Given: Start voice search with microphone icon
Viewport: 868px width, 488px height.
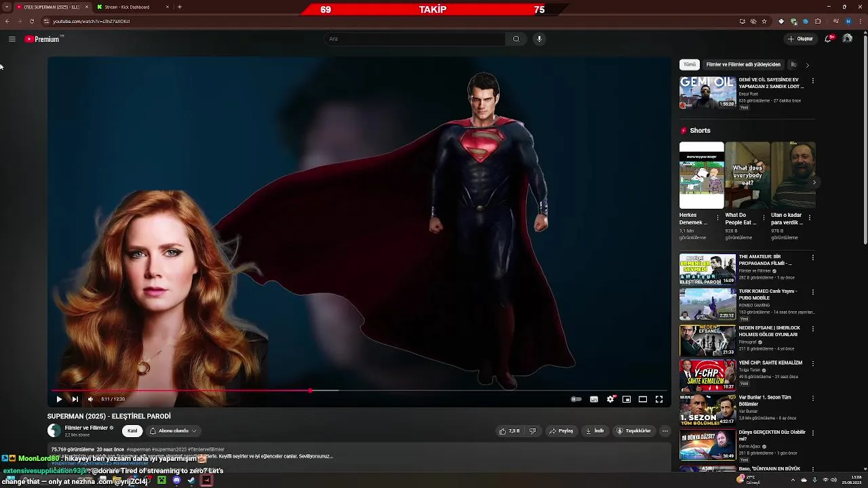Looking at the screenshot, I should tap(539, 39).
